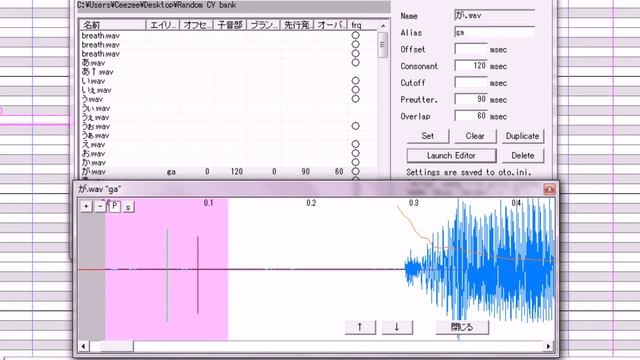Click the ga alias cell in が.wav row
Image resolution: width=640 pixels, height=360 pixels.
pyautogui.click(x=171, y=172)
